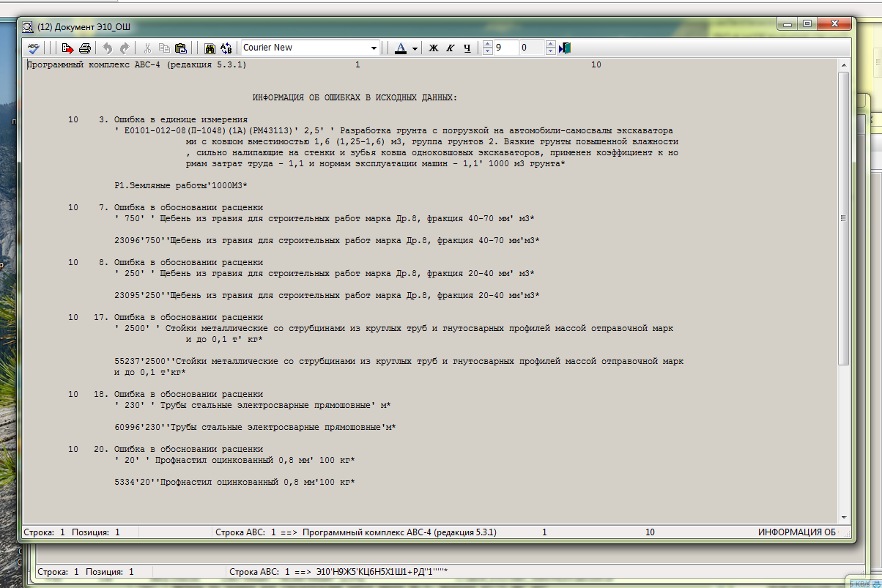Toggle bold formatting Ж

tap(433, 48)
